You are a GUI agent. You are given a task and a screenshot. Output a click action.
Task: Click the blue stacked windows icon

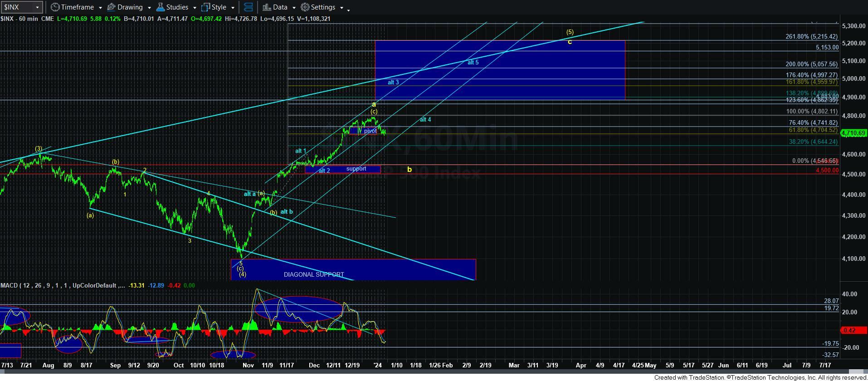click(248, 7)
